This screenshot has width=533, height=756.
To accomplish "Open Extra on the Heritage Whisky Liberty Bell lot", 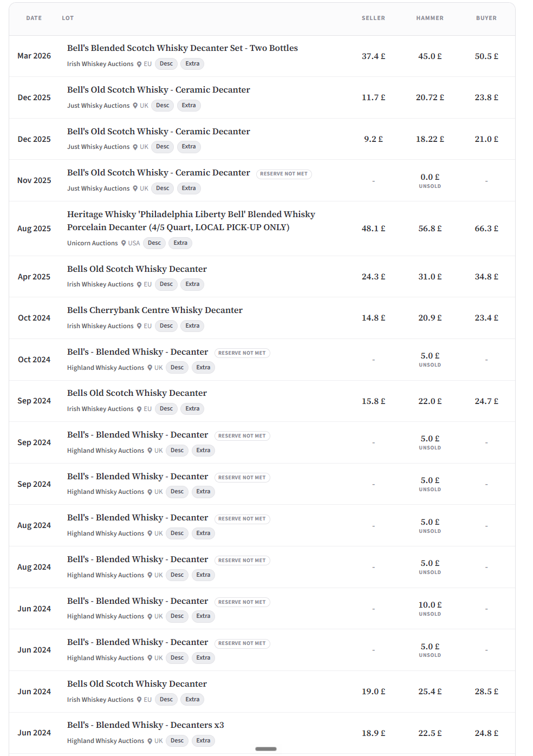I will point(180,243).
